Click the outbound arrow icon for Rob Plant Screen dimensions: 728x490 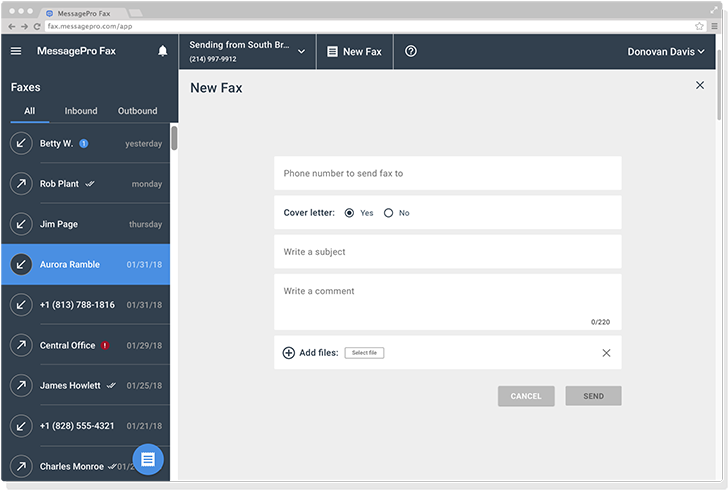21,184
